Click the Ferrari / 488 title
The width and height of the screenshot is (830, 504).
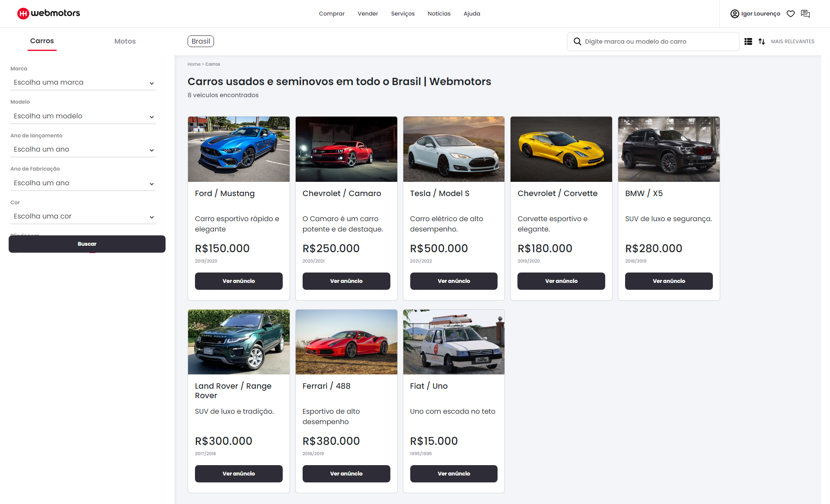pyautogui.click(x=326, y=386)
